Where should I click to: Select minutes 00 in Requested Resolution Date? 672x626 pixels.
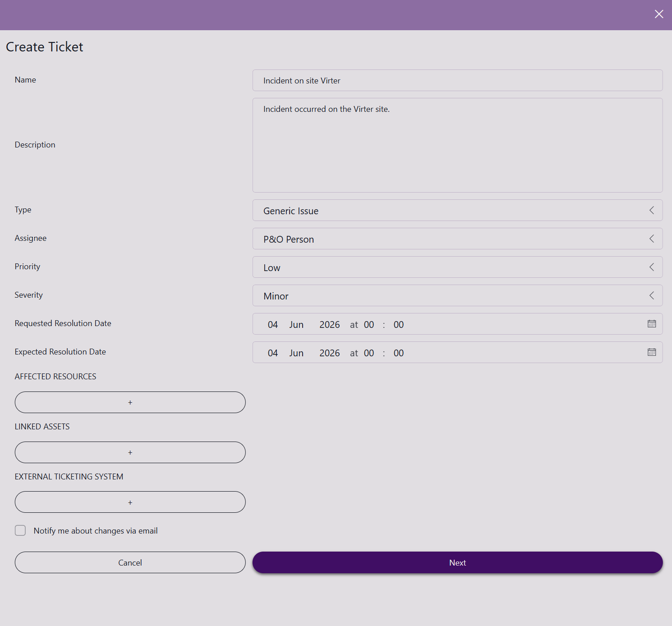point(399,325)
